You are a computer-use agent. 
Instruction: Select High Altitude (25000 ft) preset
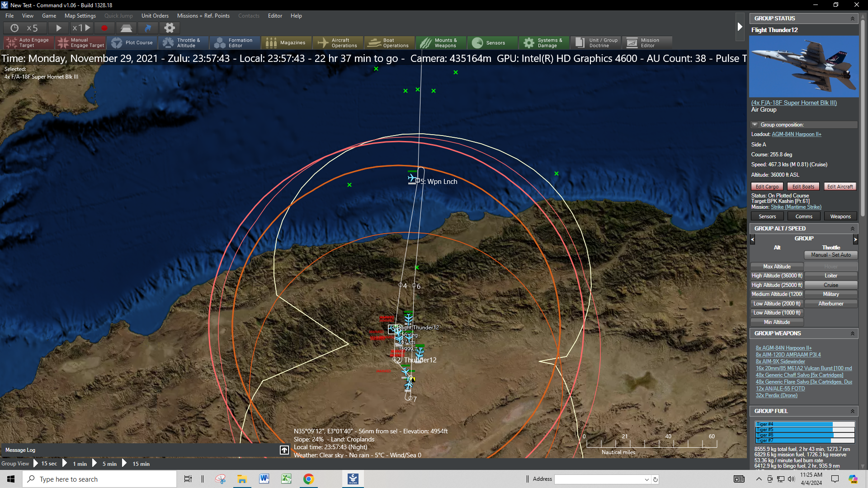point(777,285)
